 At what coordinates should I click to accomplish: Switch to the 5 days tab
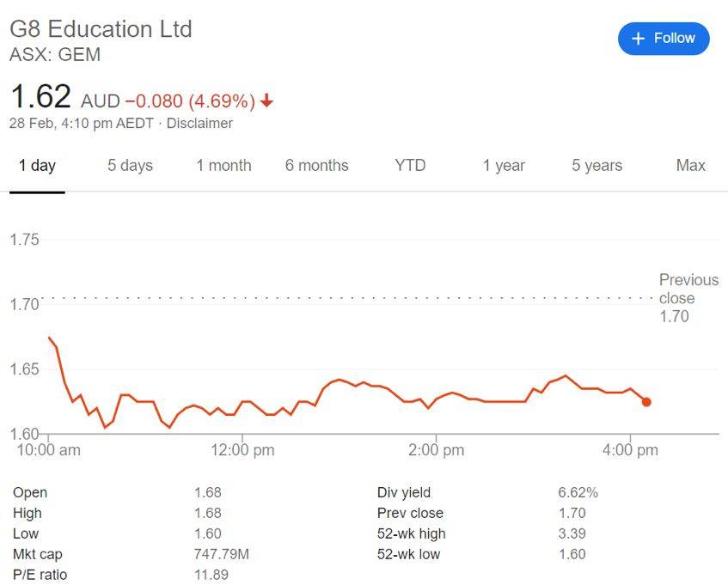click(x=131, y=166)
